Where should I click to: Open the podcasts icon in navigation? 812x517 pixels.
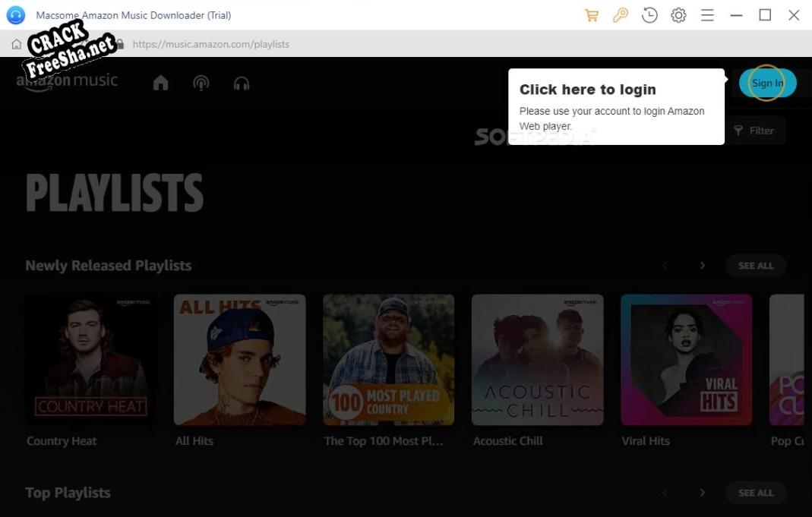[x=201, y=83]
